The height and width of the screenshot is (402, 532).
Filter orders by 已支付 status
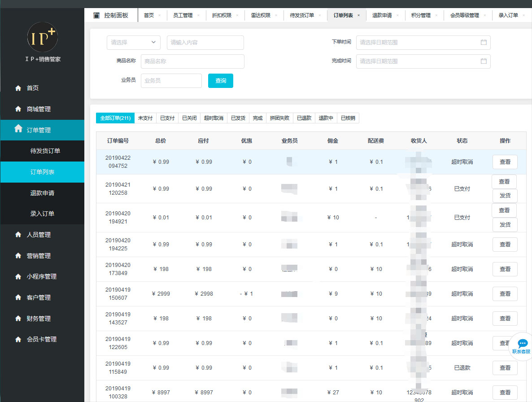coord(167,118)
